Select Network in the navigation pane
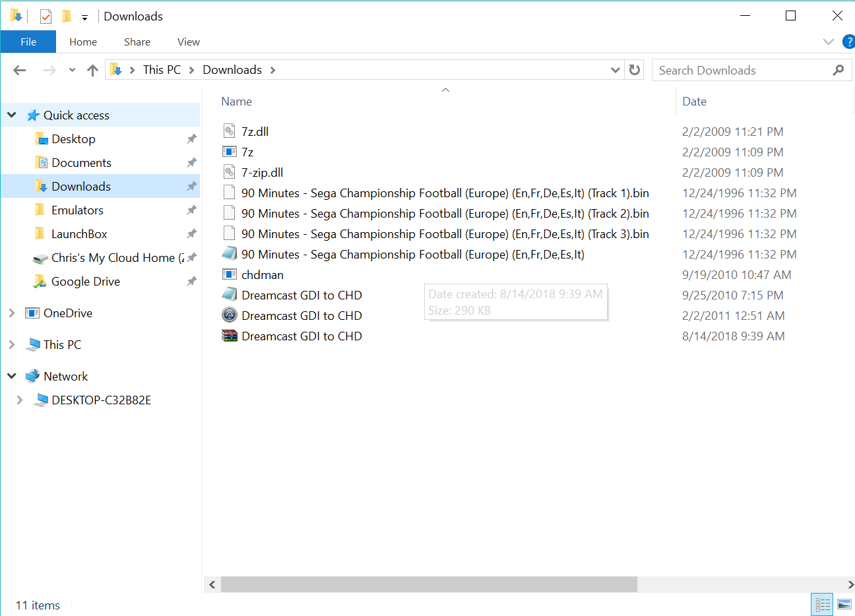Viewport: 855px width, 616px height. click(66, 377)
